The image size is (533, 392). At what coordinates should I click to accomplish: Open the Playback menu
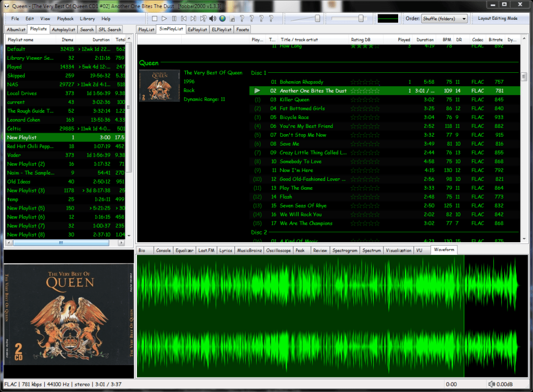(65, 19)
